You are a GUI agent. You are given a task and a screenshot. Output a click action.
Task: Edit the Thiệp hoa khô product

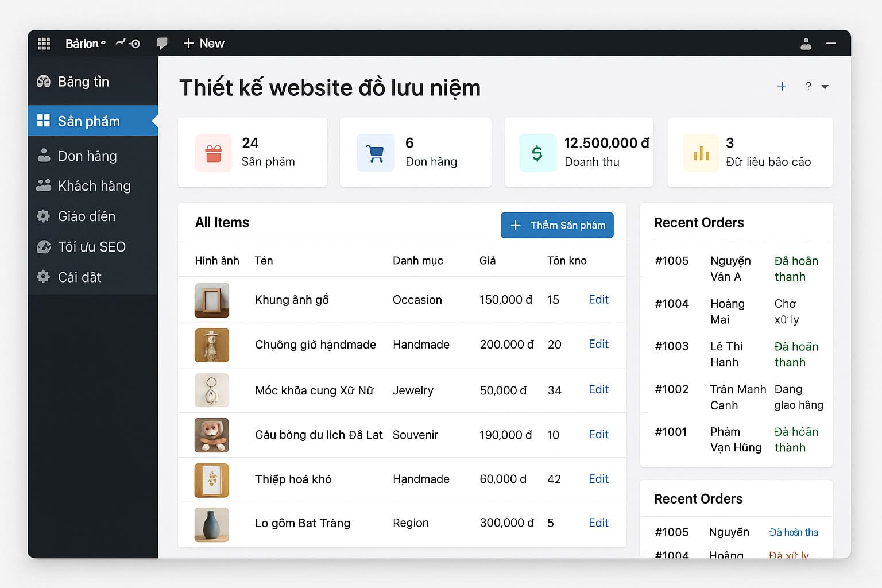598,479
